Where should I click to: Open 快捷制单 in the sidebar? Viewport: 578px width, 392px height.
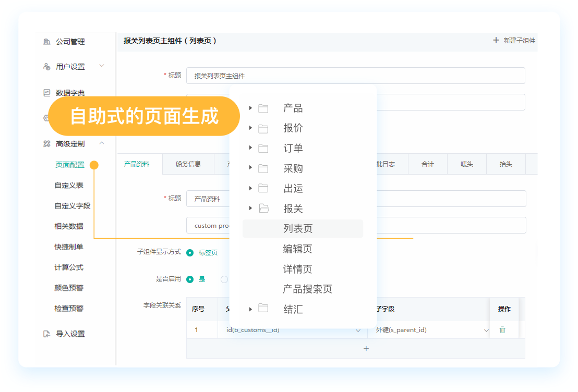coord(69,247)
